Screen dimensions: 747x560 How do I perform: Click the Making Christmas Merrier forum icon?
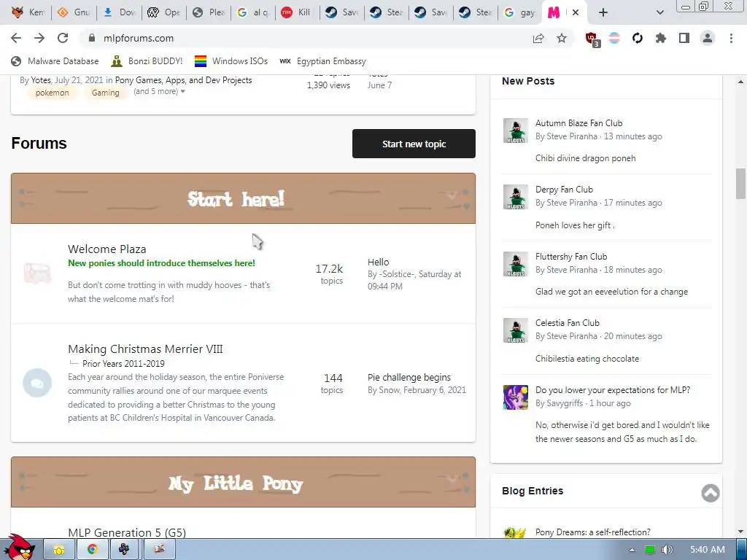click(37, 383)
